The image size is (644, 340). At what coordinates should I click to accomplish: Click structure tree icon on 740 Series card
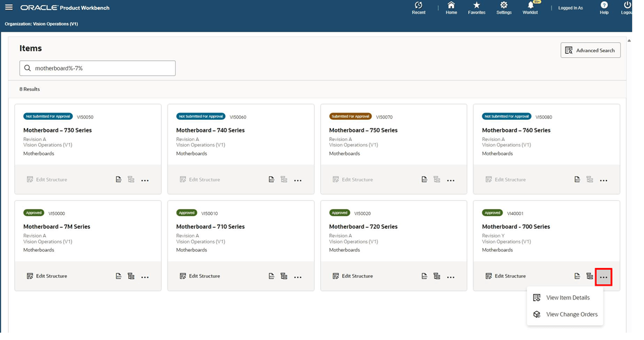pyautogui.click(x=284, y=180)
